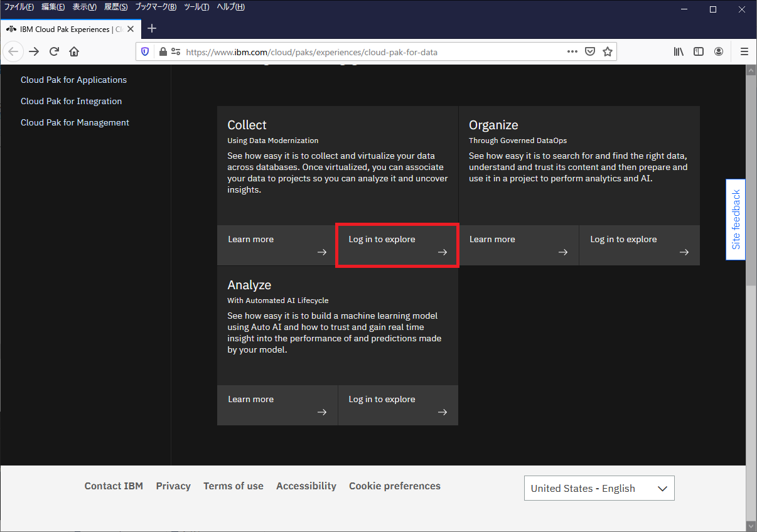Image resolution: width=757 pixels, height=532 pixels.
Task: Open the Firefox library icon
Action: pyautogui.click(x=679, y=52)
